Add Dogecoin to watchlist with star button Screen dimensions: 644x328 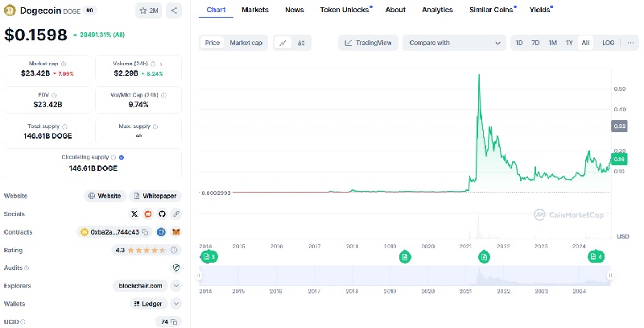click(149, 10)
